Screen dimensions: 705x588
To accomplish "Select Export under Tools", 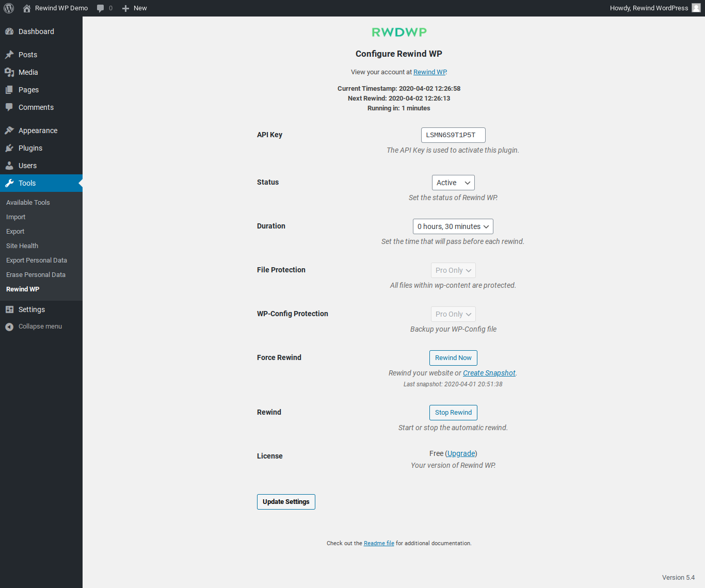I will (x=15, y=232).
